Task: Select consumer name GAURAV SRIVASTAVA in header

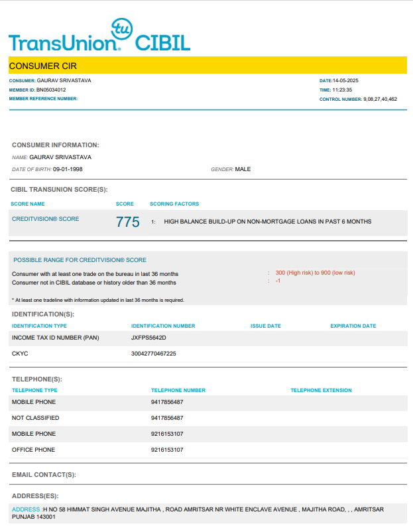Action: pyautogui.click(x=64, y=80)
